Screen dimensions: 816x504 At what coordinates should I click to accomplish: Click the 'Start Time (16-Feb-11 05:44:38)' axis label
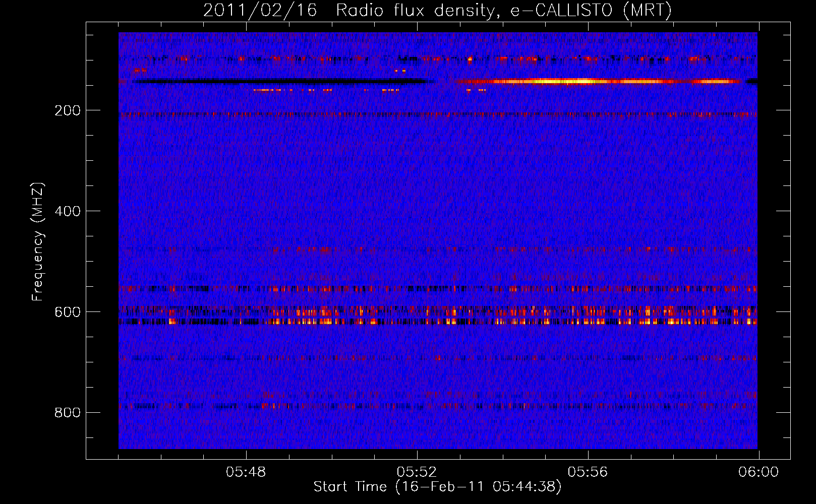coord(437,487)
